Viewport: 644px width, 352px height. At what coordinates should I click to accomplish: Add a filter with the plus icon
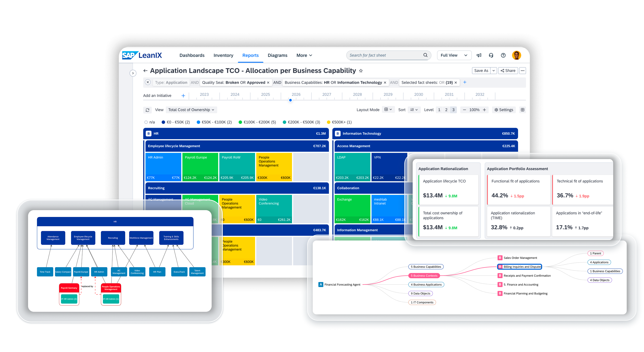[x=465, y=82]
